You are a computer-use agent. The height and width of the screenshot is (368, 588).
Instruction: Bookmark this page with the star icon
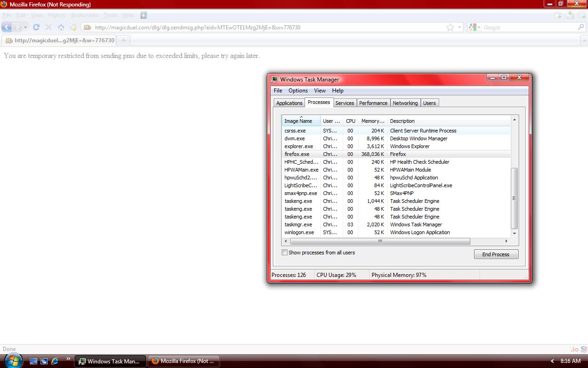tap(450, 27)
